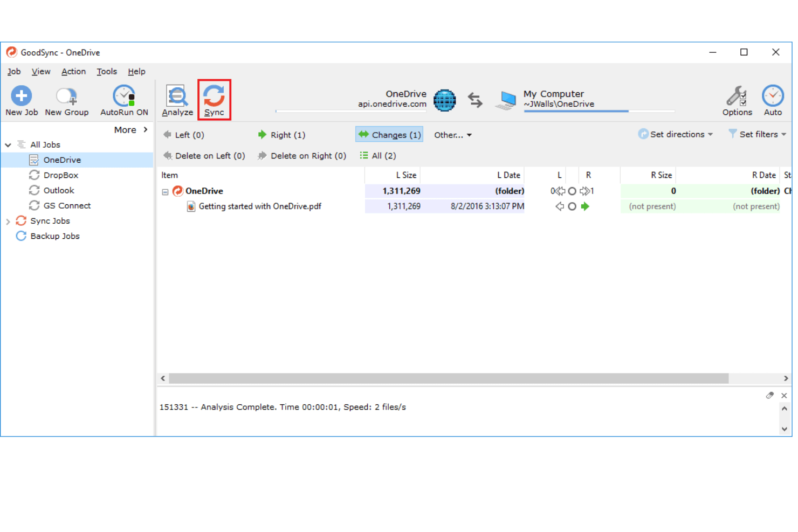Filter by Left (0) changes

184,135
